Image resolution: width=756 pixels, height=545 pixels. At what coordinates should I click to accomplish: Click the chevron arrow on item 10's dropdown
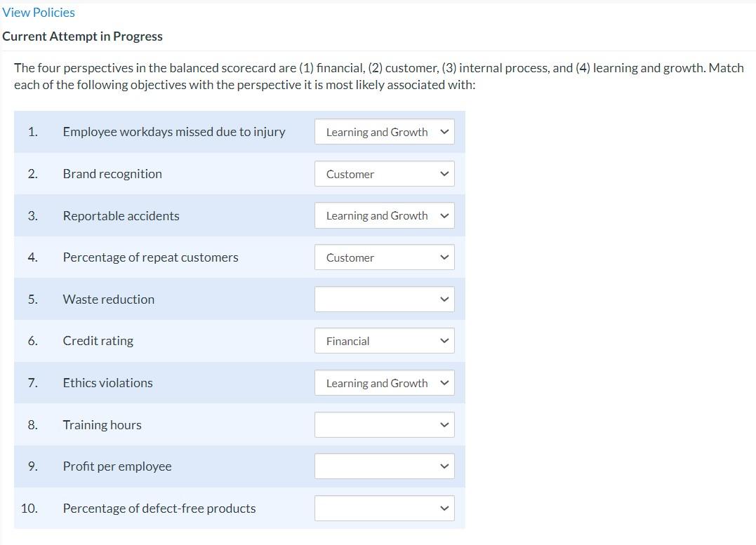(x=444, y=508)
